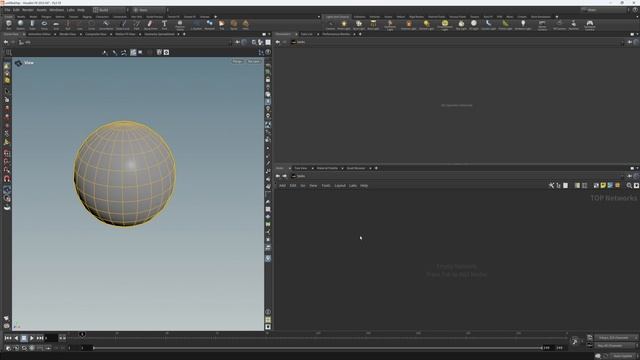The width and height of the screenshot is (640, 360).
Task: Click the yellow sticky note icon in network toolbar
Action: [x=603, y=185]
